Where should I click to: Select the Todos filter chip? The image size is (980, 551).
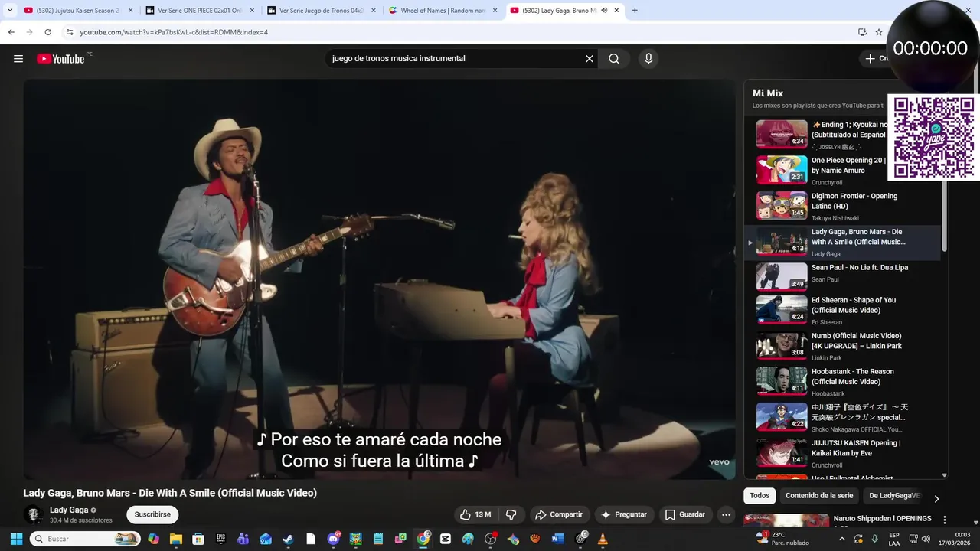coord(759,496)
